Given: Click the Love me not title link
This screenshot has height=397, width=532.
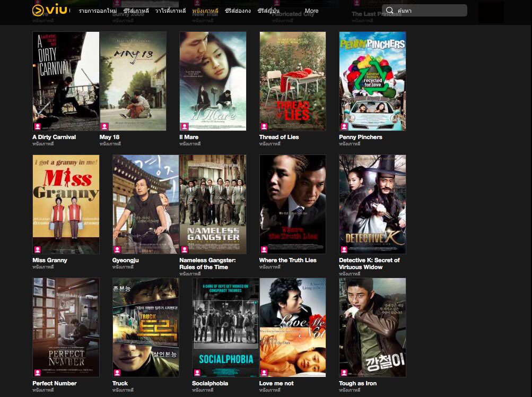Looking at the screenshot, I should (x=276, y=383).
